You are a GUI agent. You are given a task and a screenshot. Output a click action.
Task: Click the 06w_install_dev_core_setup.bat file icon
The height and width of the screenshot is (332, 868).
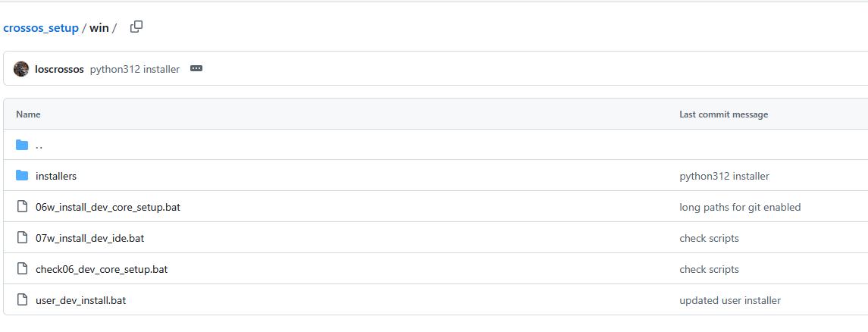[22, 207]
